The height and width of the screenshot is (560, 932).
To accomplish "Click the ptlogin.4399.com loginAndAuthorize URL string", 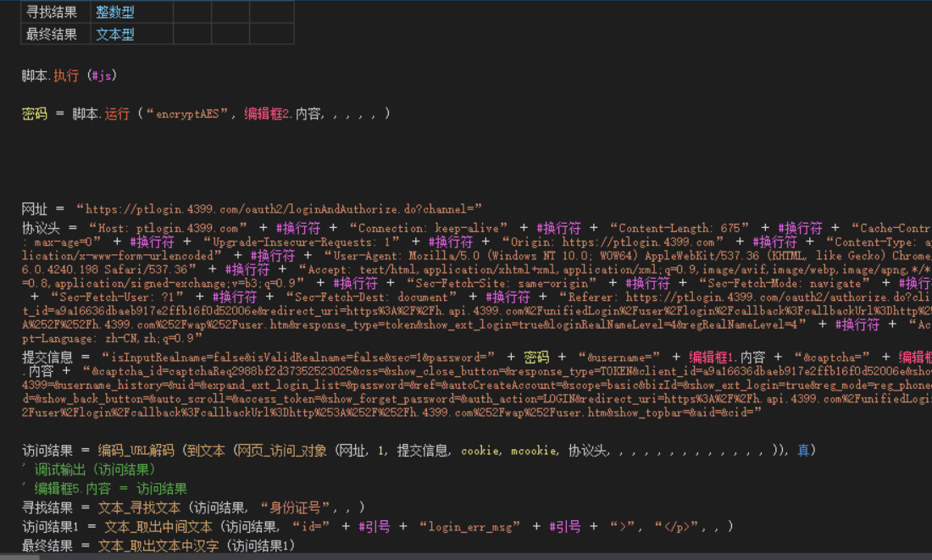I will click(x=279, y=208).
